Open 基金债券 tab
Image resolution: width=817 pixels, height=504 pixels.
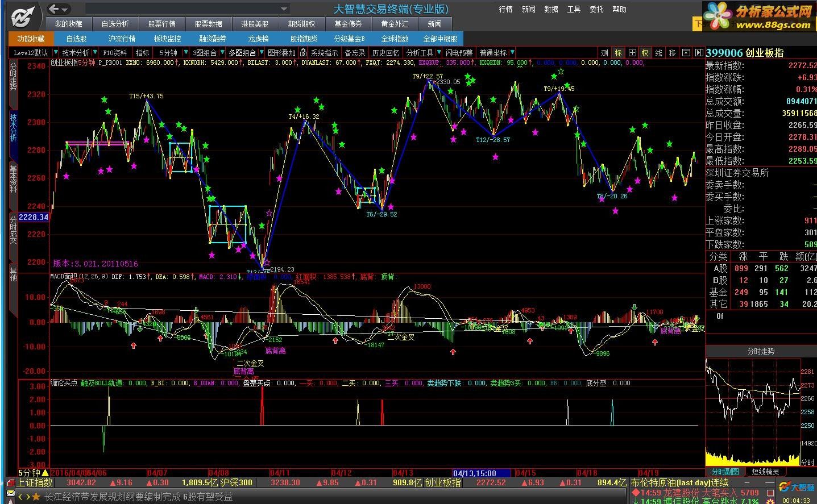pos(348,24)
